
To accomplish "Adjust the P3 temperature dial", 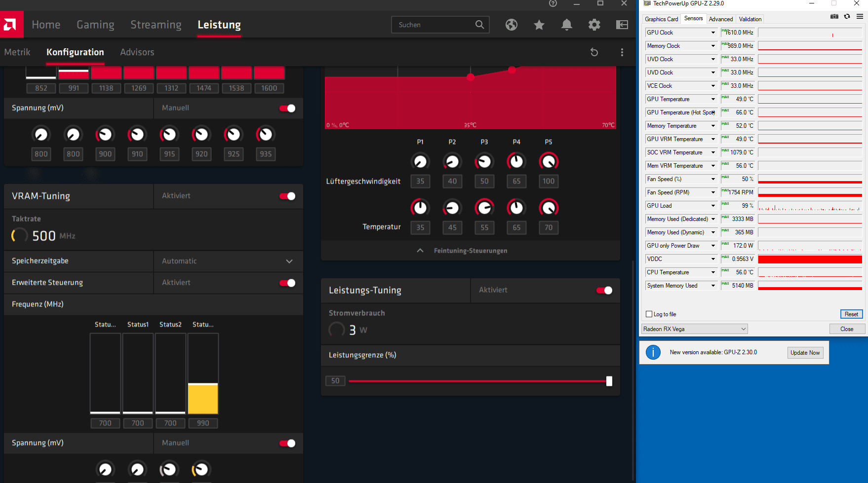I will click(484, 208).
